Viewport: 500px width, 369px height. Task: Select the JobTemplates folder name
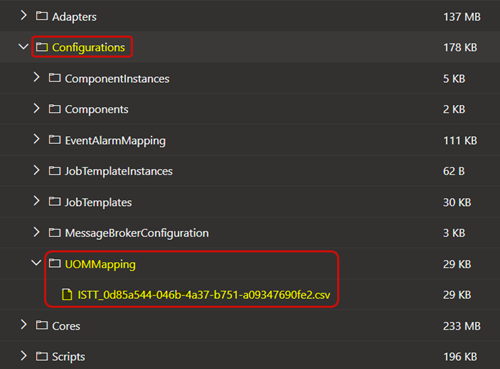98,203
